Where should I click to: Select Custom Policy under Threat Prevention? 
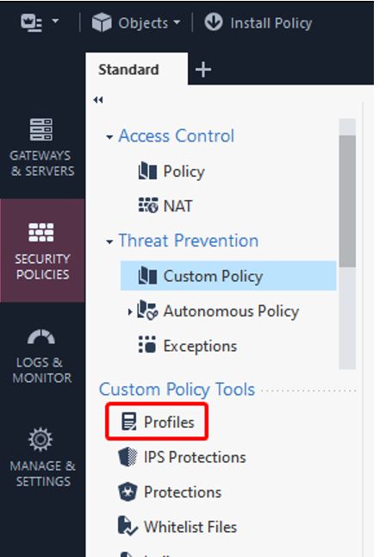[228, 276]
